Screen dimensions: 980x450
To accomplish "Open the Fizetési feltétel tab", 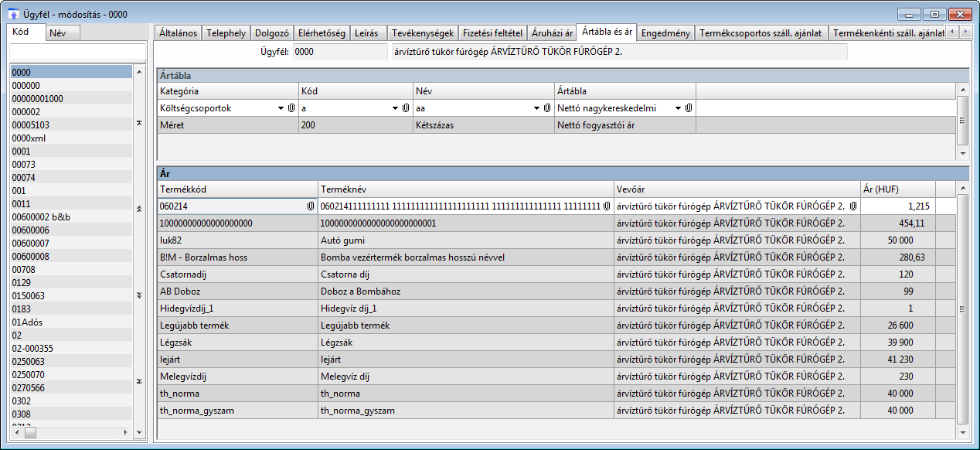I will click(492, 33).
